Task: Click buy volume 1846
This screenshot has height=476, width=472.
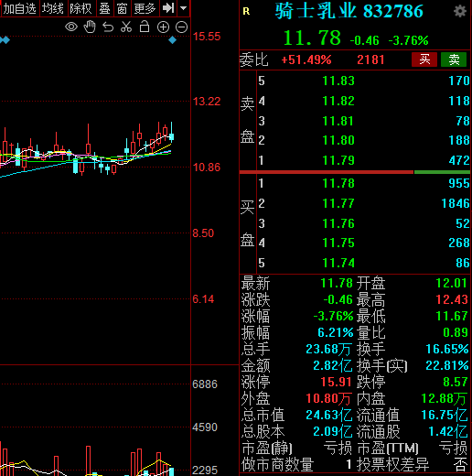Action: click(x=456, y=203)
